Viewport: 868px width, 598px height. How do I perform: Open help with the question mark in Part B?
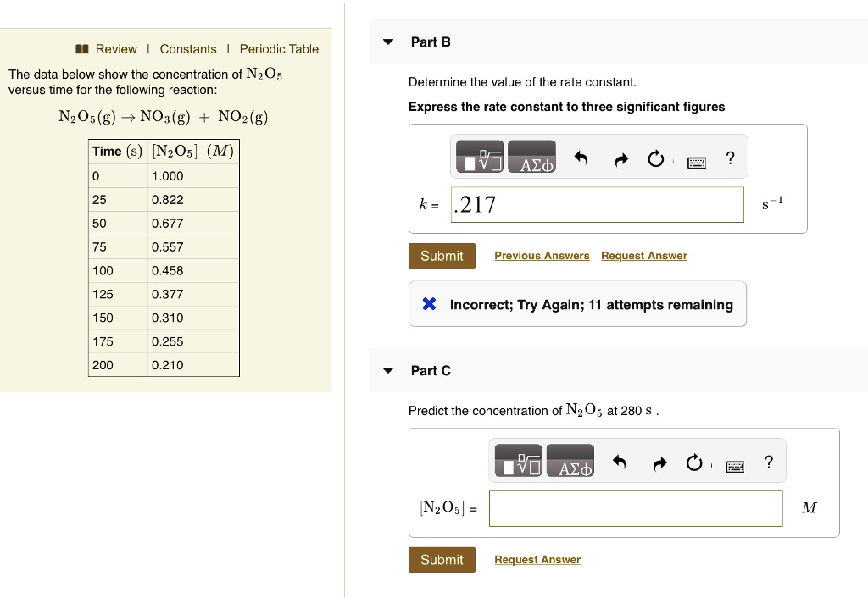(x=730, y=157)
